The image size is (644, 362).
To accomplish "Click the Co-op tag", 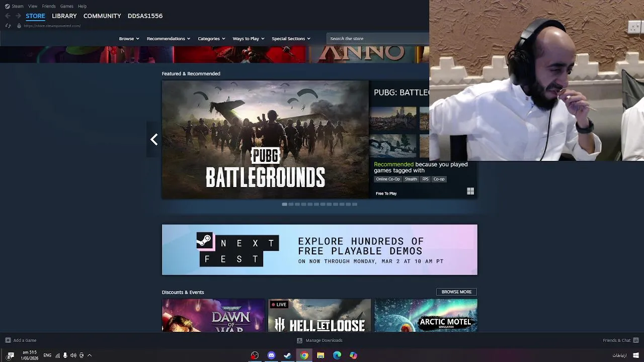I will click(x=439, y=179).
